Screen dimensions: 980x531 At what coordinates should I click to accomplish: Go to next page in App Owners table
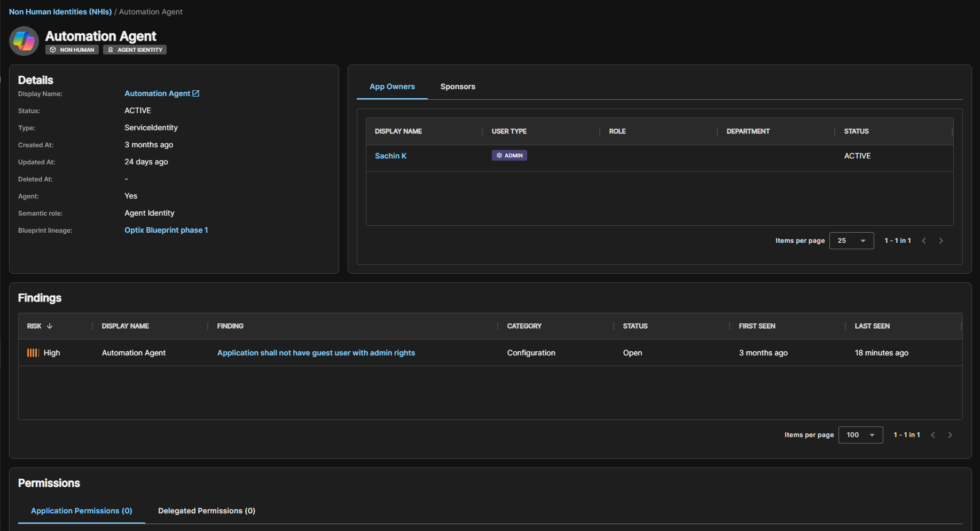click(x=941, y=241)
